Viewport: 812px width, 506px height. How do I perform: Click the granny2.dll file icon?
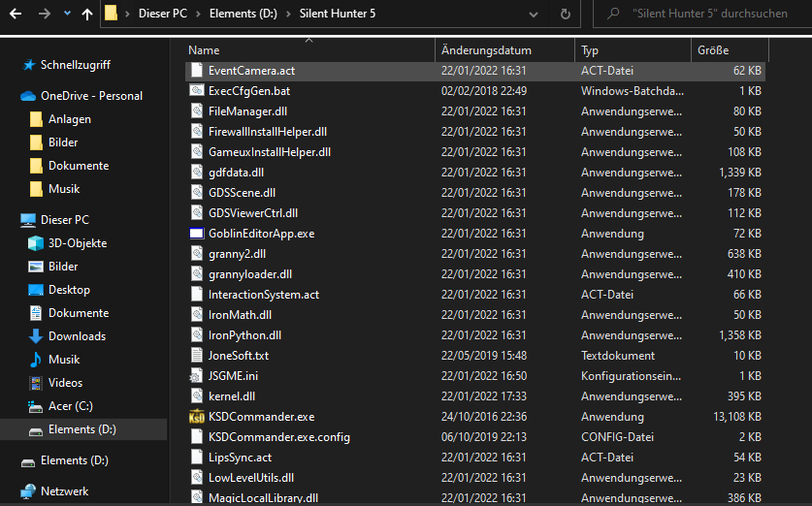click(197, 254)
